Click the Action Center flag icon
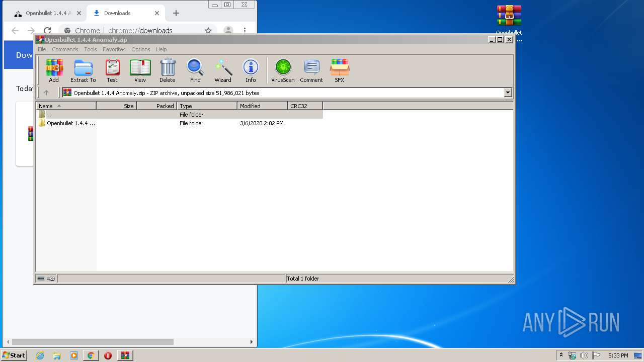Screen dimensions: 644x362 point(596,355)
